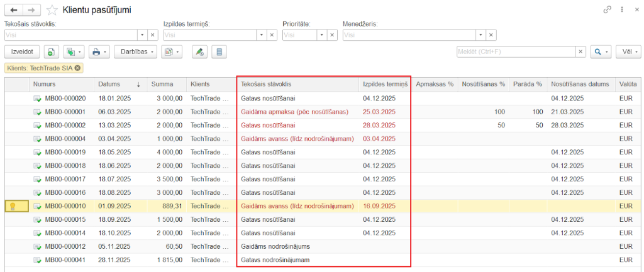644x272 pixels.
Task: Click the back navigation arrow
Action: pyautogui.click(x=14, y=10)
